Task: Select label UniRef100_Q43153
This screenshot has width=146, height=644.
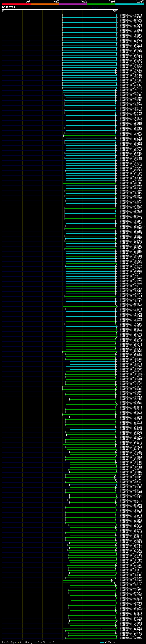Action: pyautogui.click(x=131, y=67)
